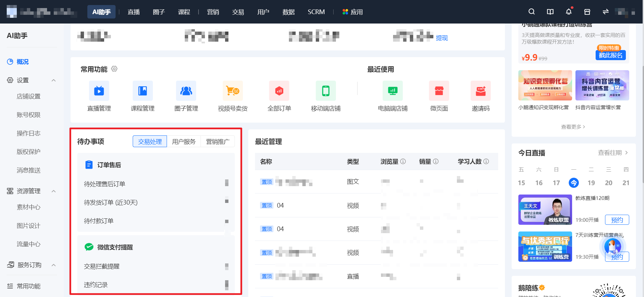This screenshot has width=644, height=297.
Task: Click the search magnifier in top bar
Action: tap(531, 12)
